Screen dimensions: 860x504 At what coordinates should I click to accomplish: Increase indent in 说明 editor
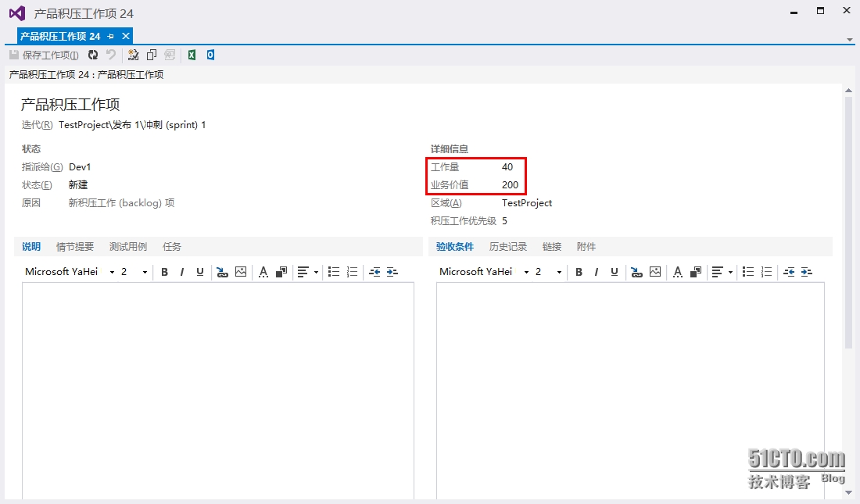click(x=392, y=272)
